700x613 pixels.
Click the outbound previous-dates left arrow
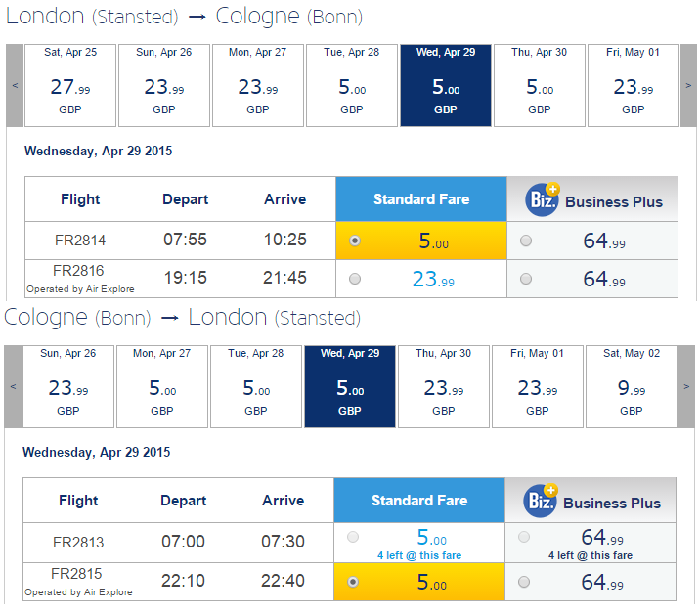15,85
